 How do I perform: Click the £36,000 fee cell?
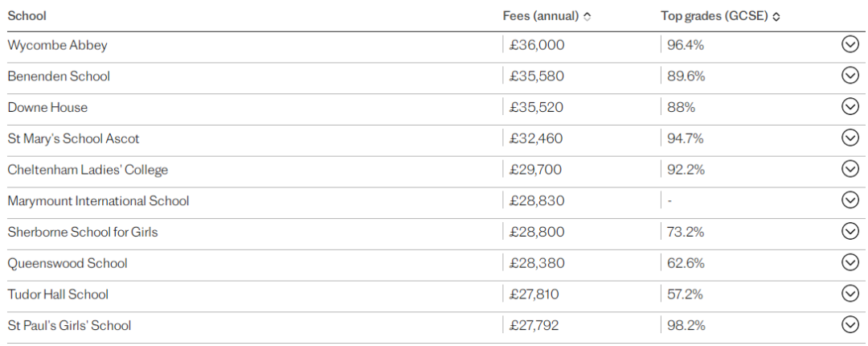[x=537, y=45]
